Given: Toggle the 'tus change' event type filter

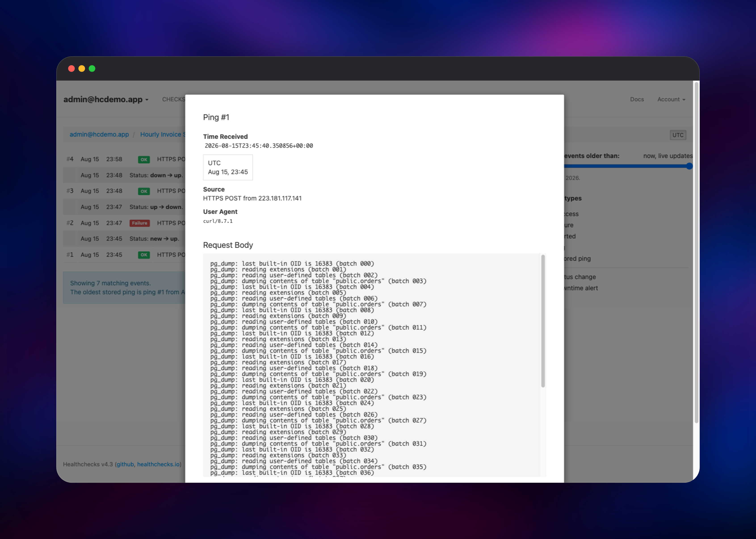Looking at the screenshot, I should coord(580,277).
